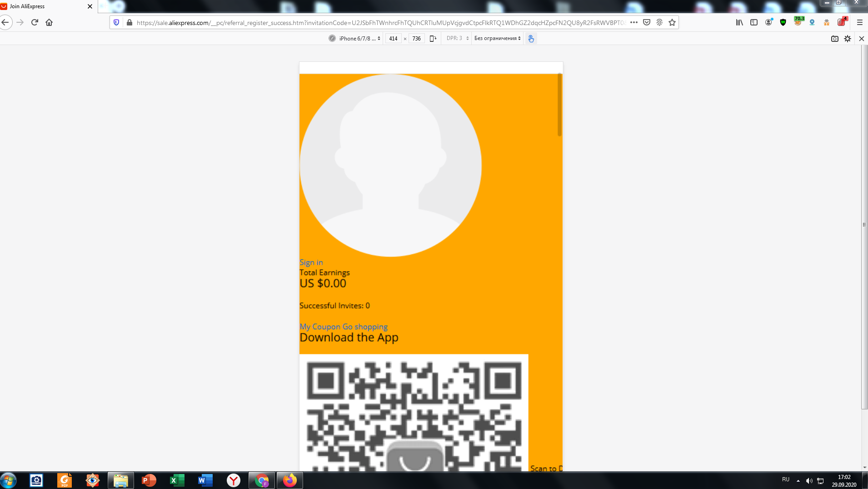The width and height of the screenshot is (868, 489).
Task: Click the app download QR code
Action: tap(414, 413)
